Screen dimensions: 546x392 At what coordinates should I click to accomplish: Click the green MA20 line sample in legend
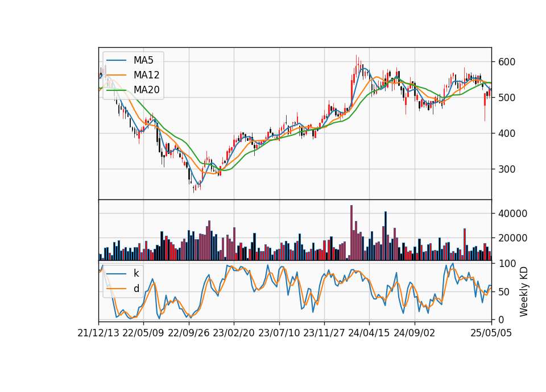116,90
